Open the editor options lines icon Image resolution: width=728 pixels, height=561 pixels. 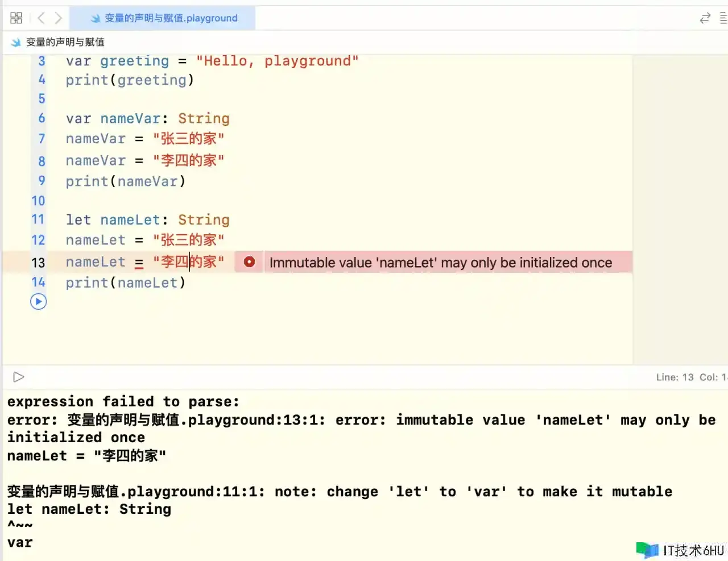click(x=723, y=18)
